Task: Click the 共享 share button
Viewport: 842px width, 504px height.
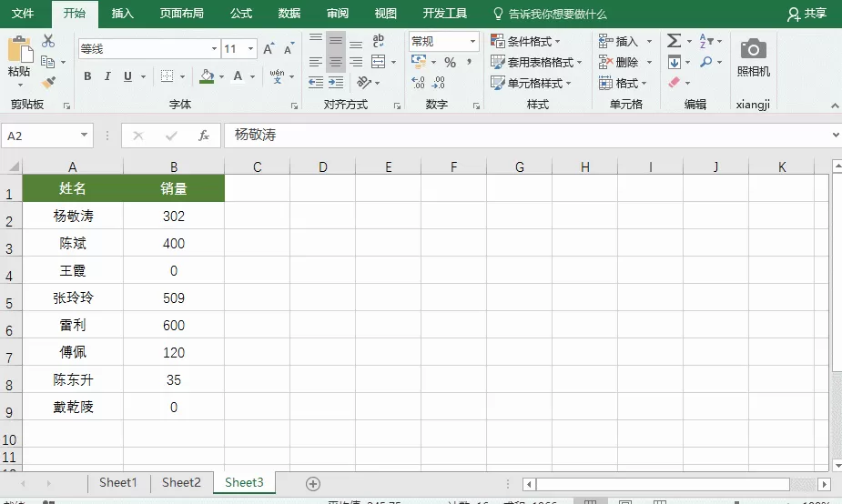Action: click(x=806, y=14)
